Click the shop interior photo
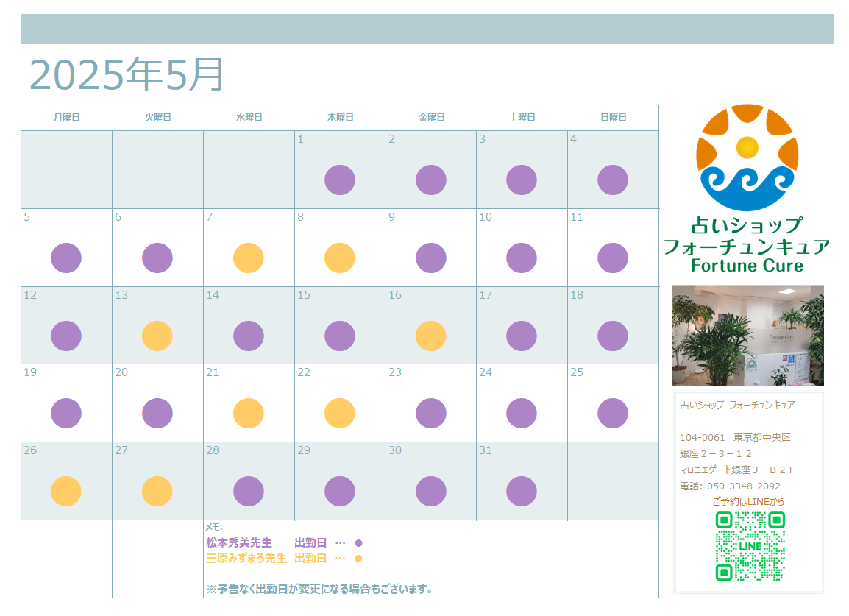This screenshot has height=616, width=849. (x=747, y=336)
